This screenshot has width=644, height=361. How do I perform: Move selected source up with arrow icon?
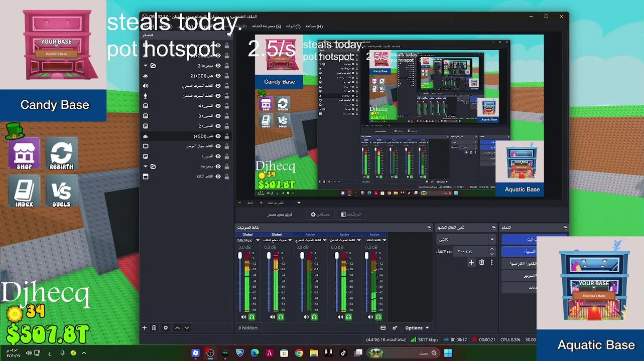pos(177,328)
